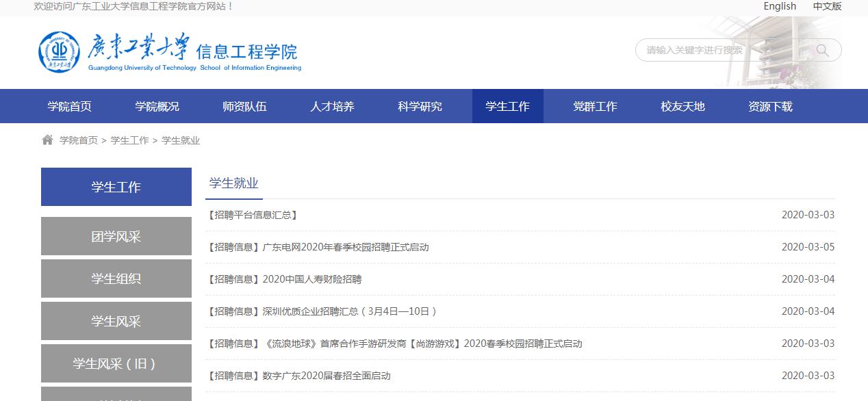Click the home icon in breadcrumb

click(47, 140)
